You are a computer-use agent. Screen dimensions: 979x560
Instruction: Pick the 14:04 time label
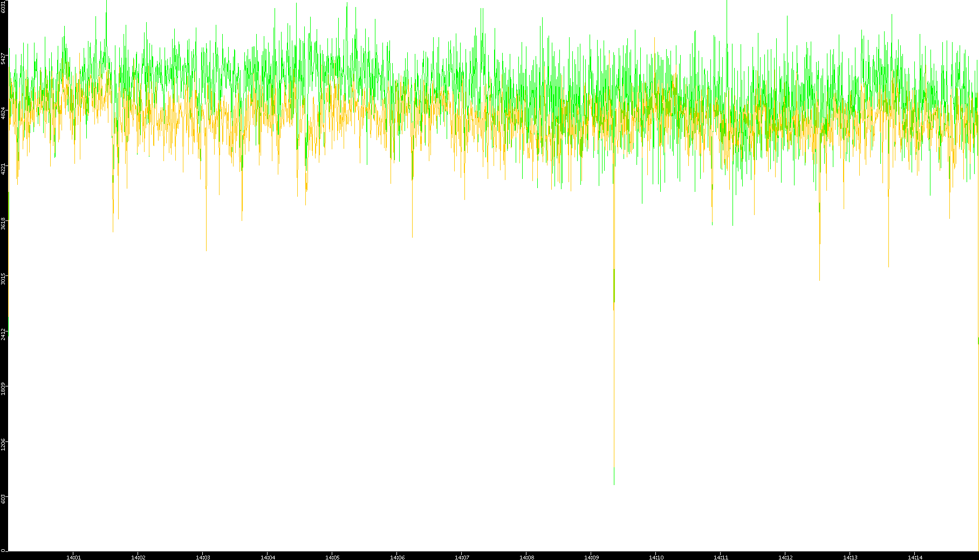point(268,557)
